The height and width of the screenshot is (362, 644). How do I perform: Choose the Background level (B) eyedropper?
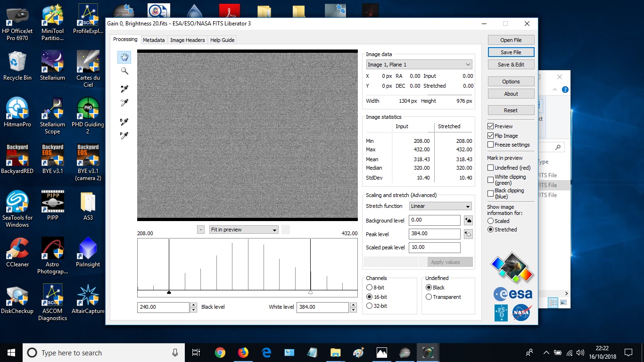click(124, 122)
